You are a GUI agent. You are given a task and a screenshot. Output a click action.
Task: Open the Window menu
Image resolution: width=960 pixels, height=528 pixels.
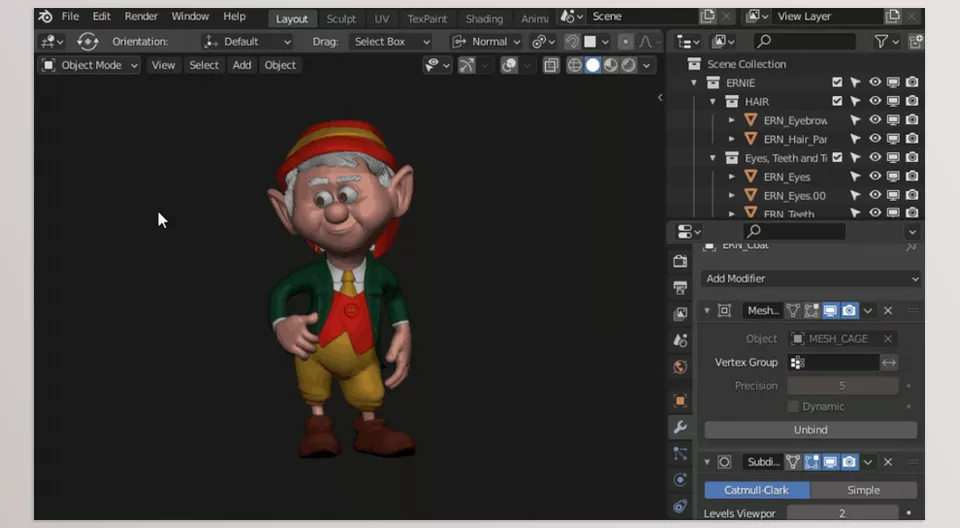point(190,17)
